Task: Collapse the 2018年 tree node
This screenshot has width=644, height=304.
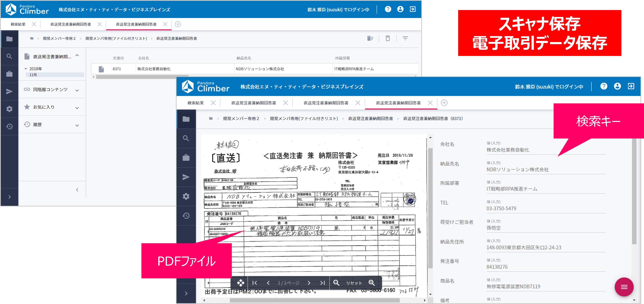Action: point(25,69)
